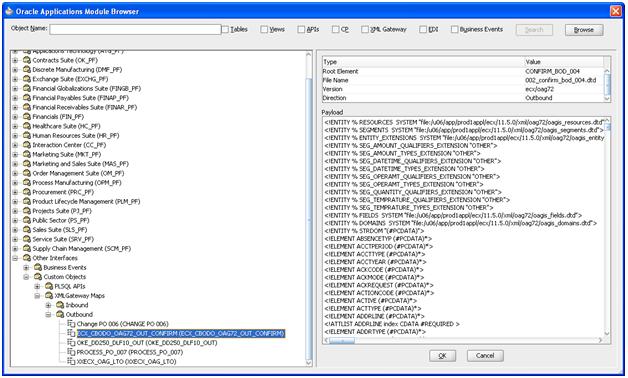Click the 002_confirm_bod_004.dtd file name value
Image resolution: width=628 pixels, height=378 pixels.
560,80
